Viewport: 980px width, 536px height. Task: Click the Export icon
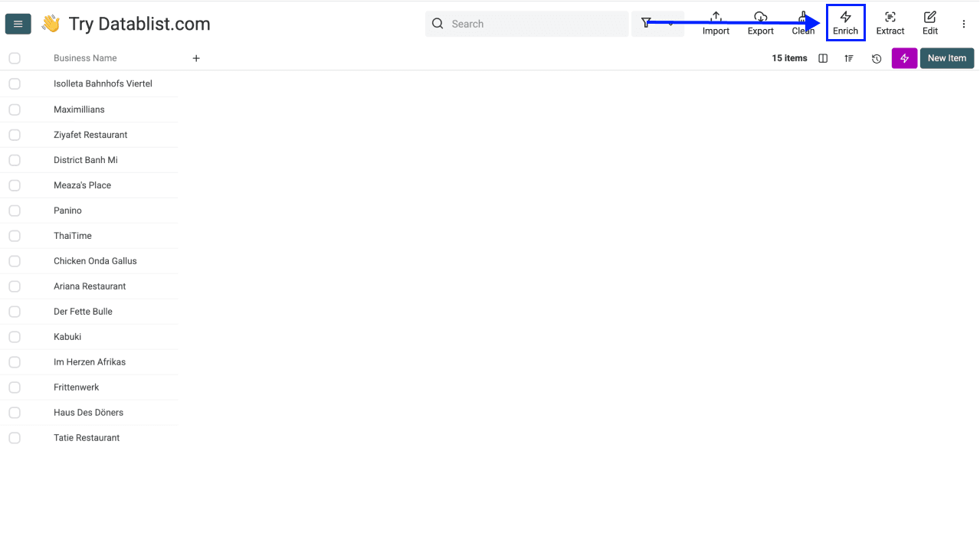(760, 23)
